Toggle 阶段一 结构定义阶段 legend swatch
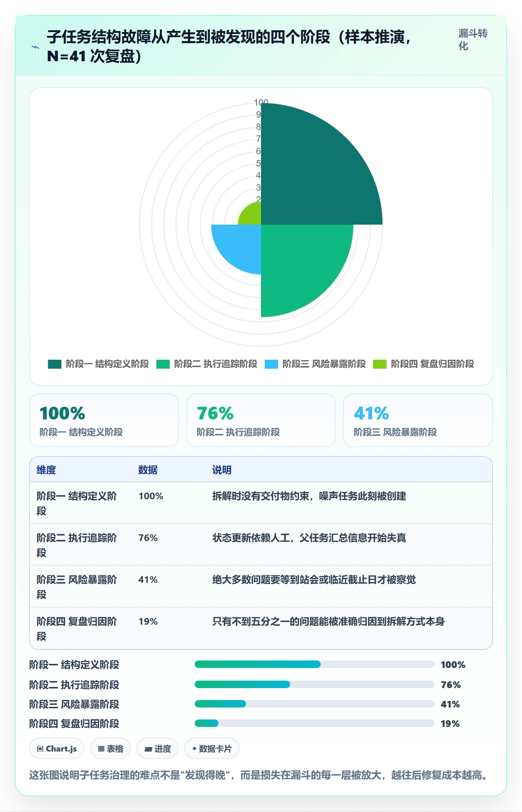 (x=54, y=364)
